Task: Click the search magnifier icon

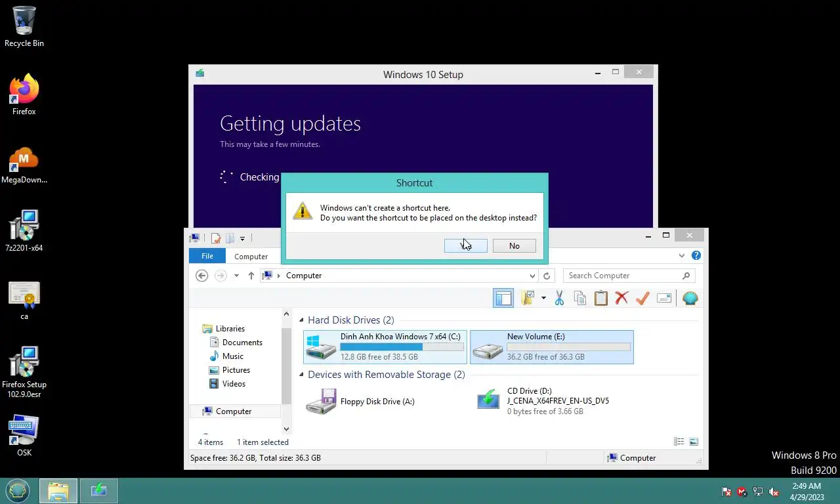Action: 686,276
